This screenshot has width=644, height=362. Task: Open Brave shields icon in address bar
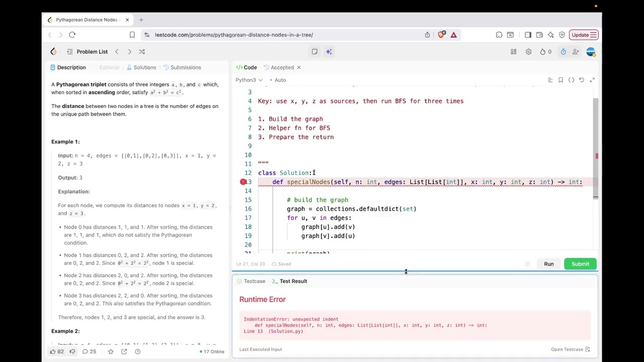point(441,35)
